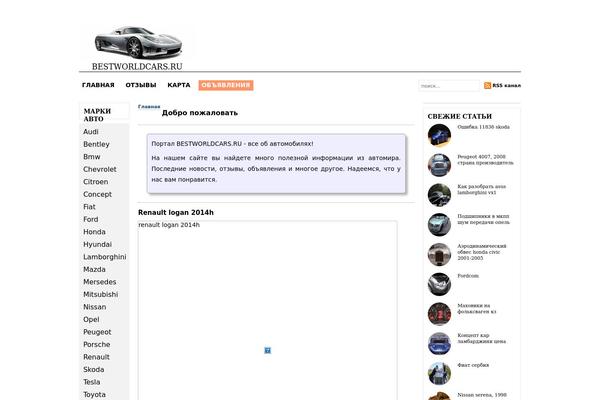
Task: Select the Lamborghini brand link
Action: [x=105, y=257]
